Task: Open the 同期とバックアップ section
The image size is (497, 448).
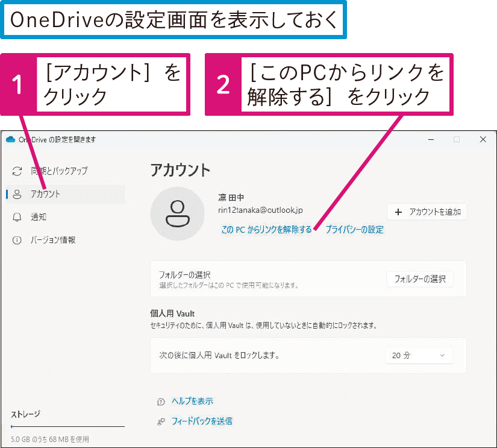Action: 59,171
